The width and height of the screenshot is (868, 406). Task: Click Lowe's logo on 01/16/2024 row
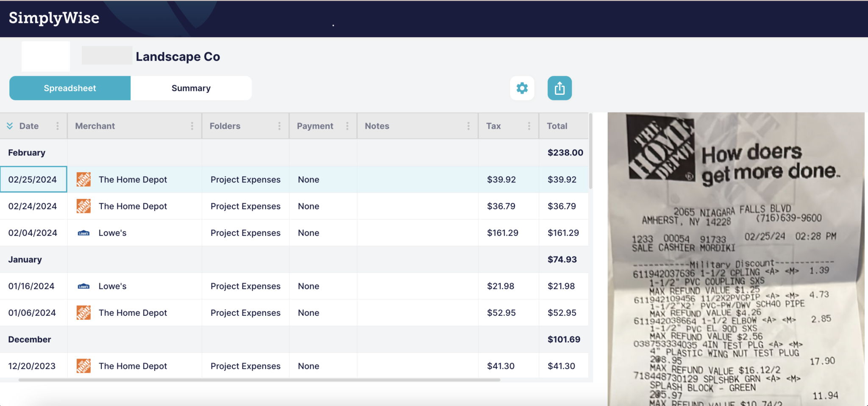pos(83,286)
